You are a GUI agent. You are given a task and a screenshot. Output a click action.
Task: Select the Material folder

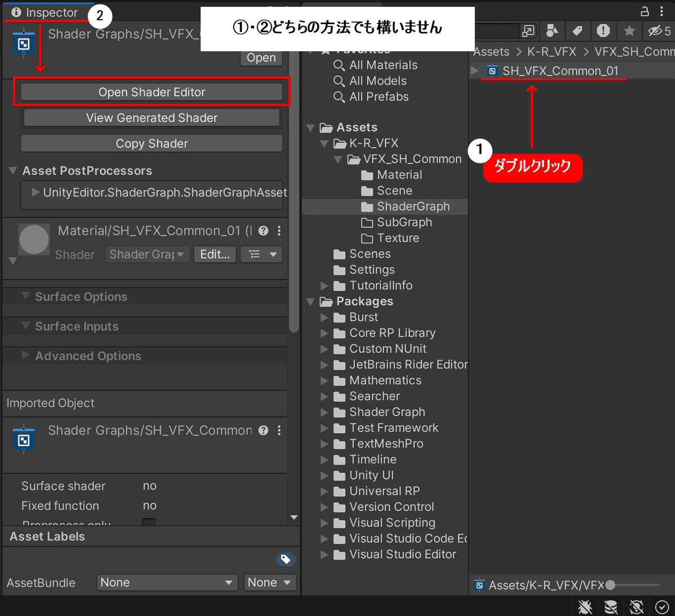399,175
